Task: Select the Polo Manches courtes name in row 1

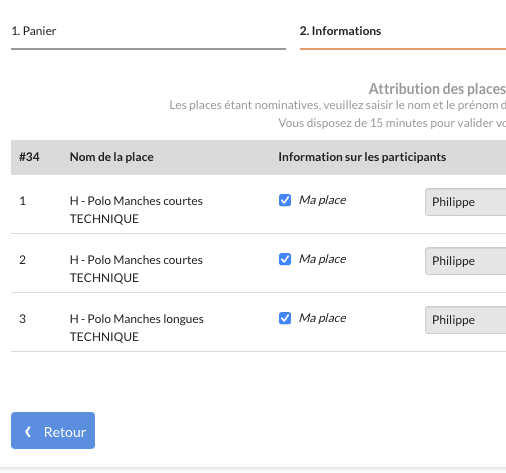Action: tap(136, 210)
